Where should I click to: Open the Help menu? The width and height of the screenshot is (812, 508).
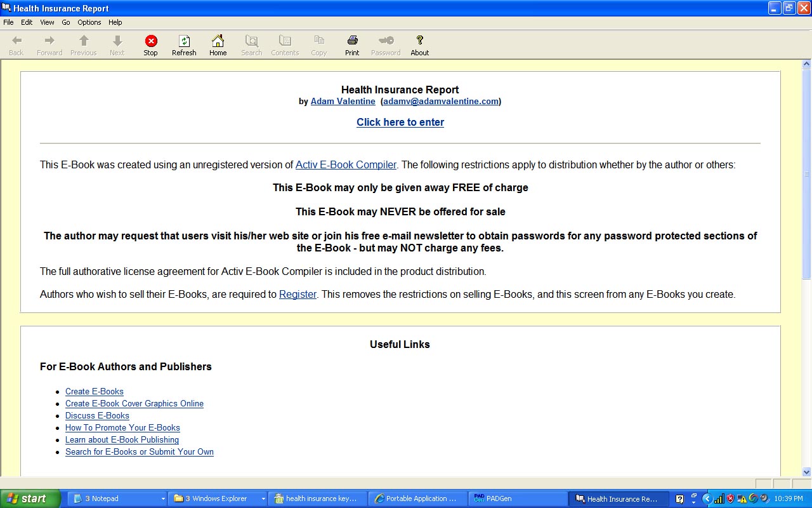pyautogui.click(x=115, y=22)
